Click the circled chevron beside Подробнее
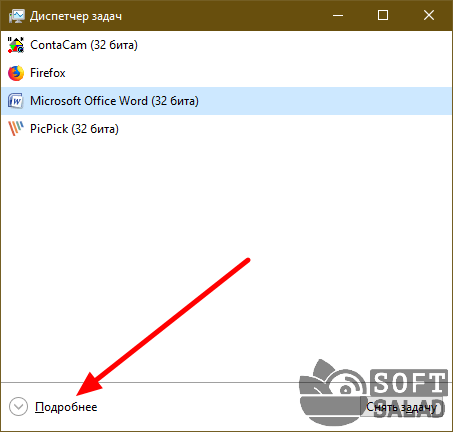Viewport: 453px width, 432px height. coord(18,407)
